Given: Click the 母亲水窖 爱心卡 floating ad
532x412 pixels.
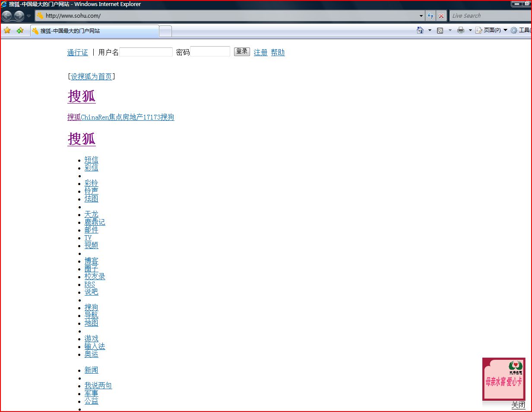Looking at the screenshot, I should tap(504, 379).
